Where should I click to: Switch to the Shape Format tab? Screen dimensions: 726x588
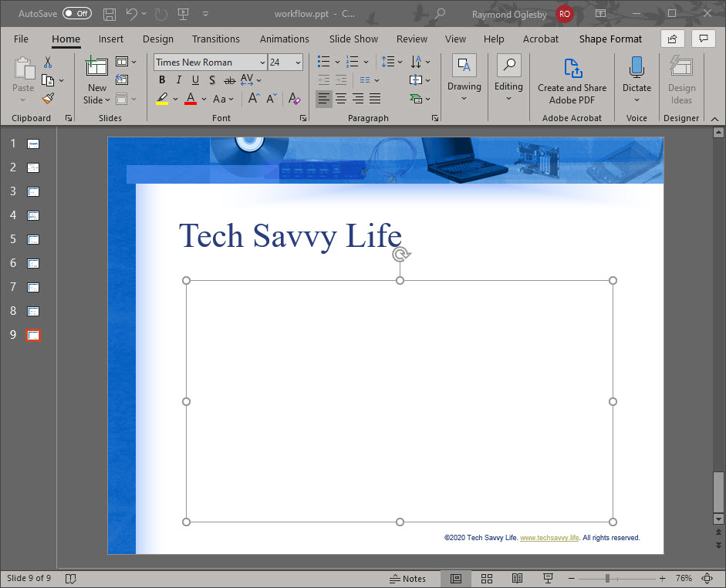point(610,39)
